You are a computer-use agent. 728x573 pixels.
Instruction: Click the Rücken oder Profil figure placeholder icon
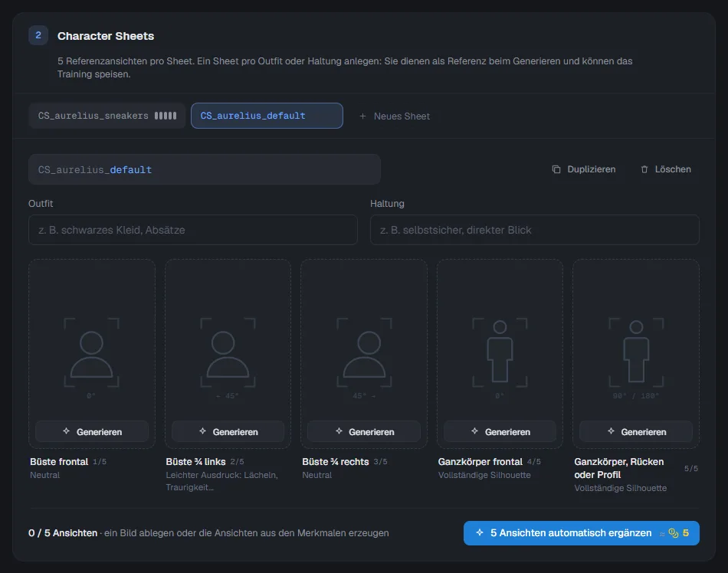point(636,353)
